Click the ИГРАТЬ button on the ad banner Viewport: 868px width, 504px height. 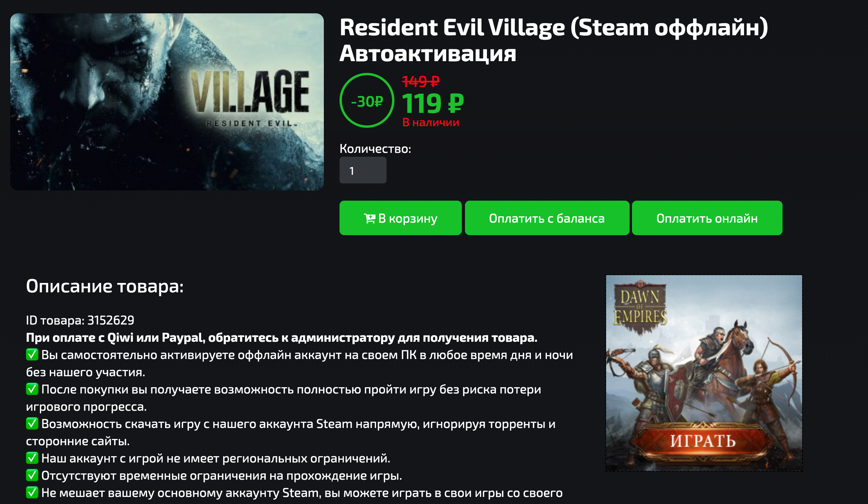click(703, 441)
